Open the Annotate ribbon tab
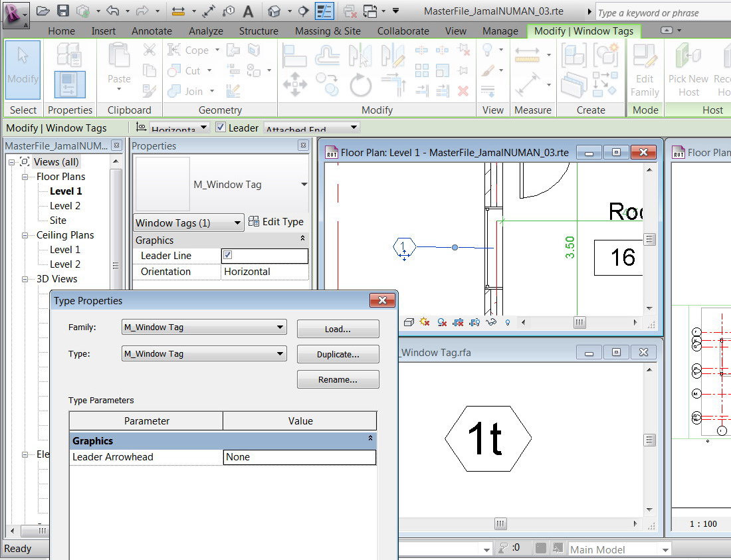 coord(152,31)
